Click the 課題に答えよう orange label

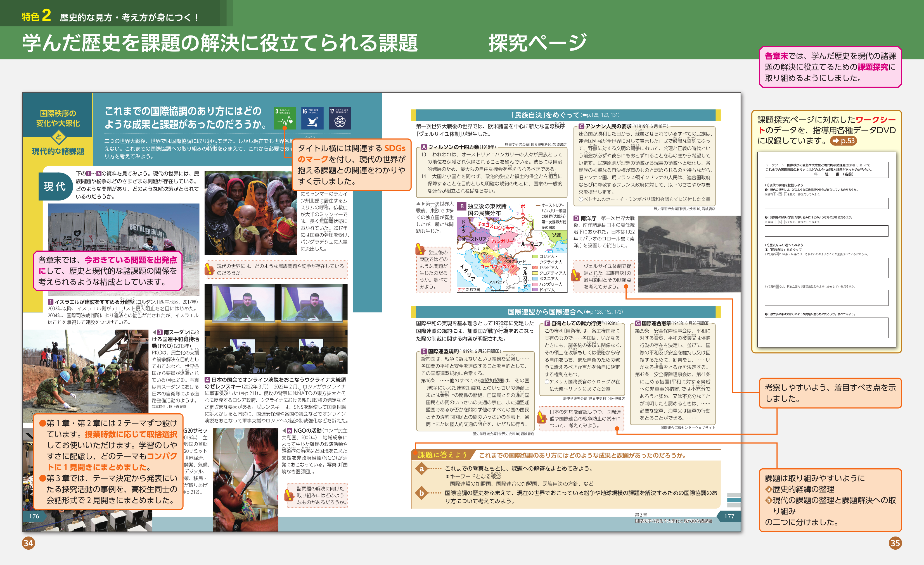(443, 455)
